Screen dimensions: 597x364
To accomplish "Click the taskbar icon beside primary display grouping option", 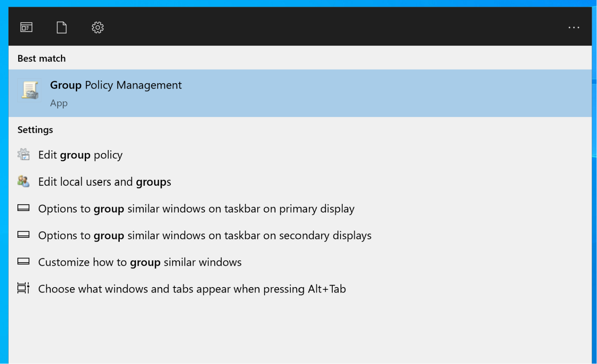I will click(x=23, y=208).
